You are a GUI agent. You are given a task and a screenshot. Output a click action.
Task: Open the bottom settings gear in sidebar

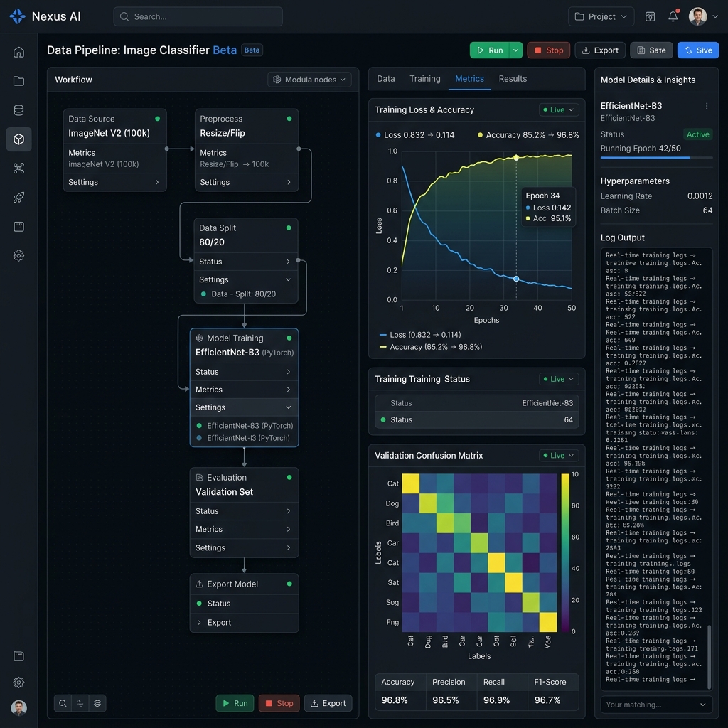(18, 682)
